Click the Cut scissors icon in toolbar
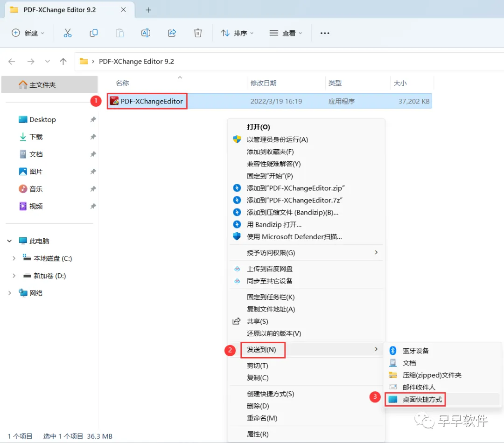Screen dimensions: 504x443 68,33
